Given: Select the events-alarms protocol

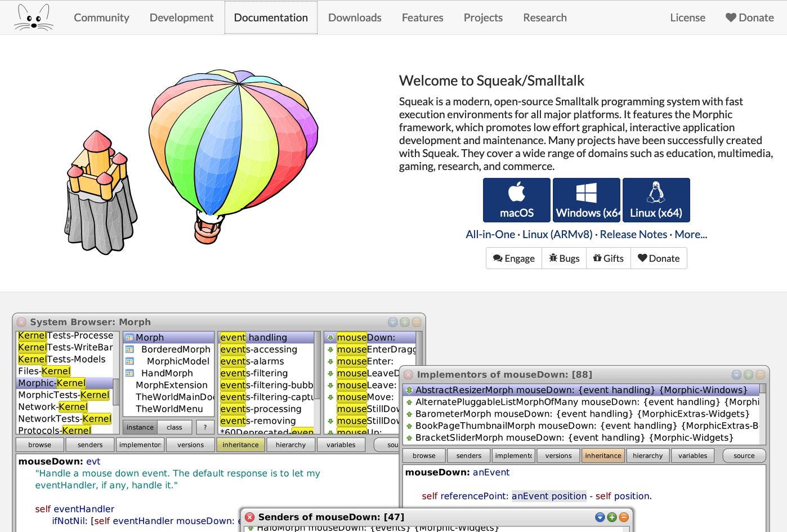Looking at the screenshot, I should [252, 361].
